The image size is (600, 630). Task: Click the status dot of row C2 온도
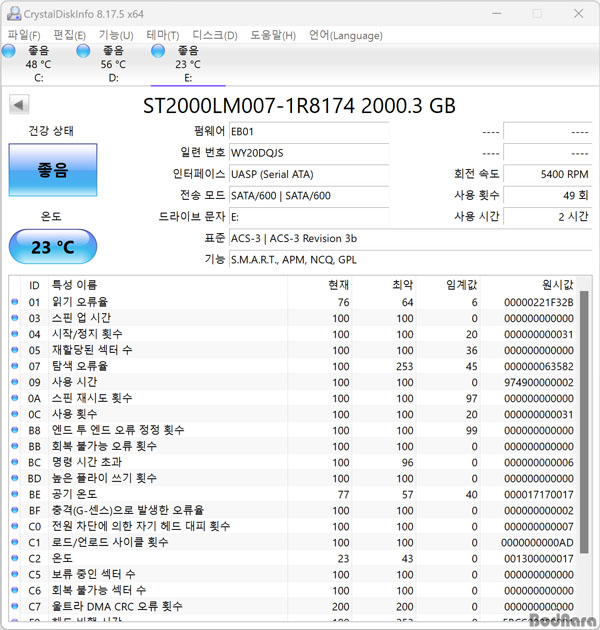point(15,558)
